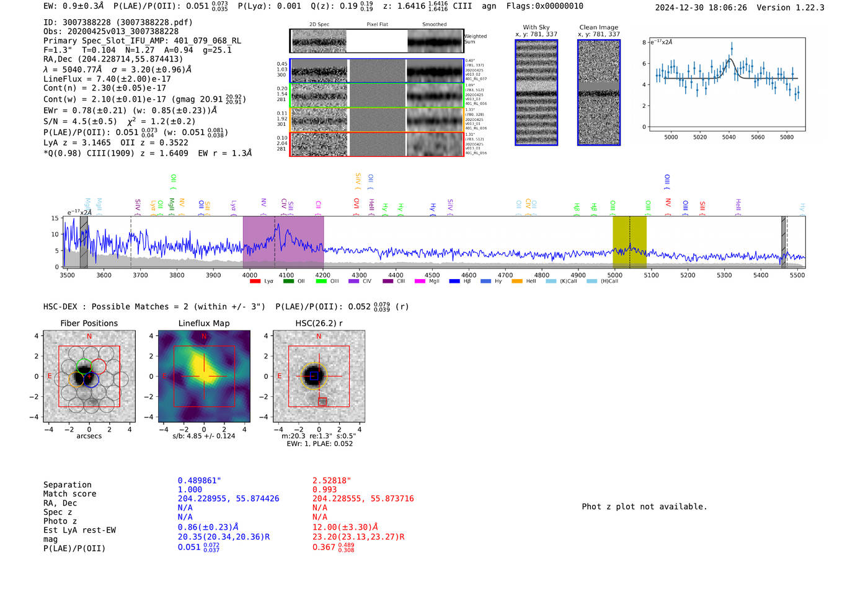Click blue RA, Dec 204.228955, 55.874426
The width and height of the screenshot is (868, 591).
(228, 499)
